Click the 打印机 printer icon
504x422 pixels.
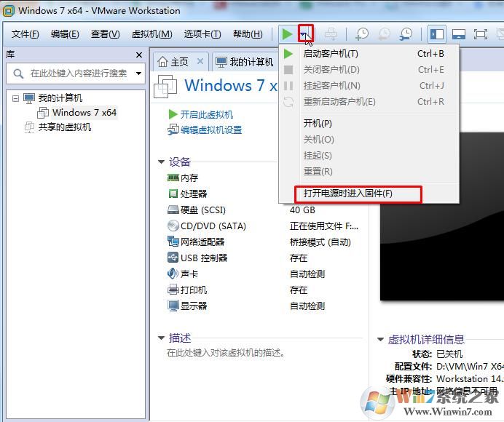pyautogui.click(x=173, y=290)
